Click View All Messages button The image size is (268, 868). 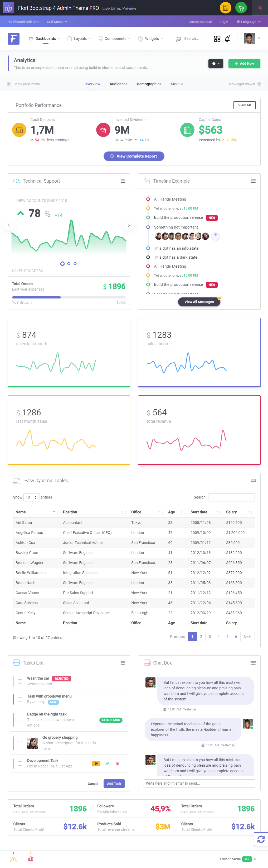[199, 302]
